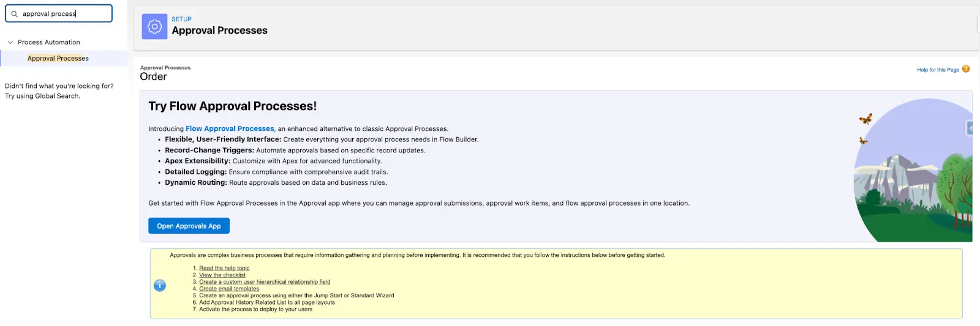Open the Help for this Page link
Screen dimensions: 980x326
[x=938, y=70]
